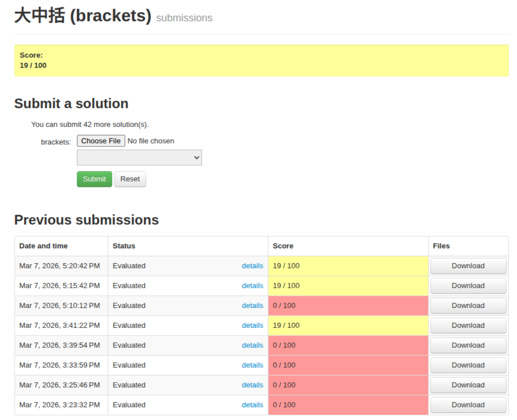Screen dimensions: 517x420
Task: Click the Reset button
Action: pos(130,179)
